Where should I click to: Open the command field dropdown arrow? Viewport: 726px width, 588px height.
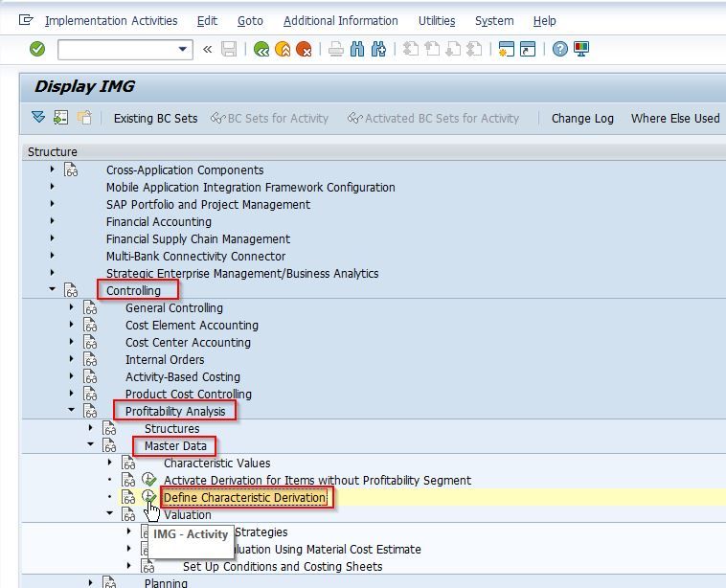coord(182,49)
